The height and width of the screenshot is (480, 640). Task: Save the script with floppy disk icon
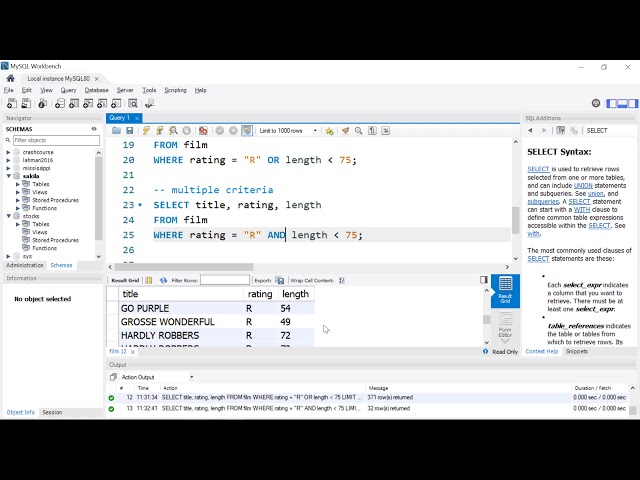[129, 131]
